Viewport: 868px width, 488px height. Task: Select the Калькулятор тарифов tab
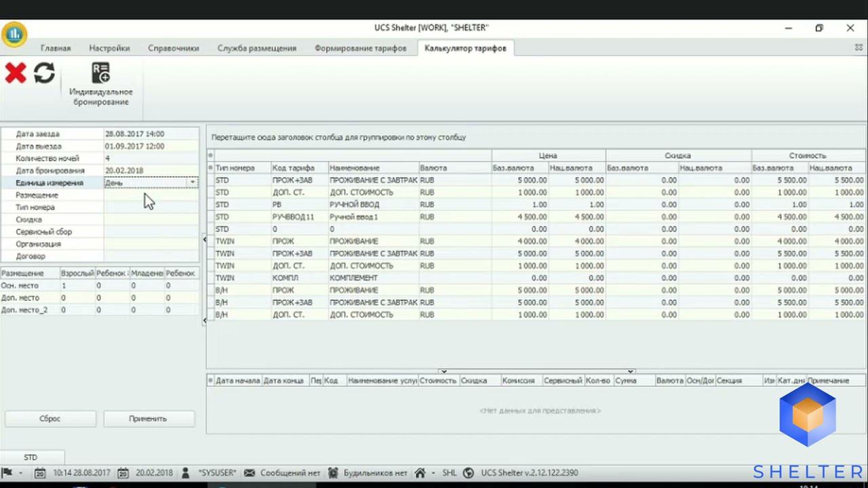[x=465, y=48]
